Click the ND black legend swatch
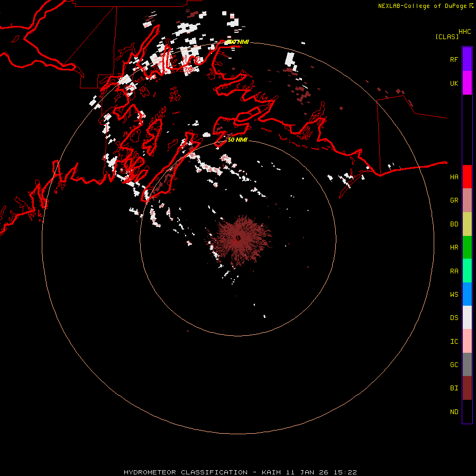Viewport: 476px width, 476px height. pyautogui.click(x=467, y=411)
